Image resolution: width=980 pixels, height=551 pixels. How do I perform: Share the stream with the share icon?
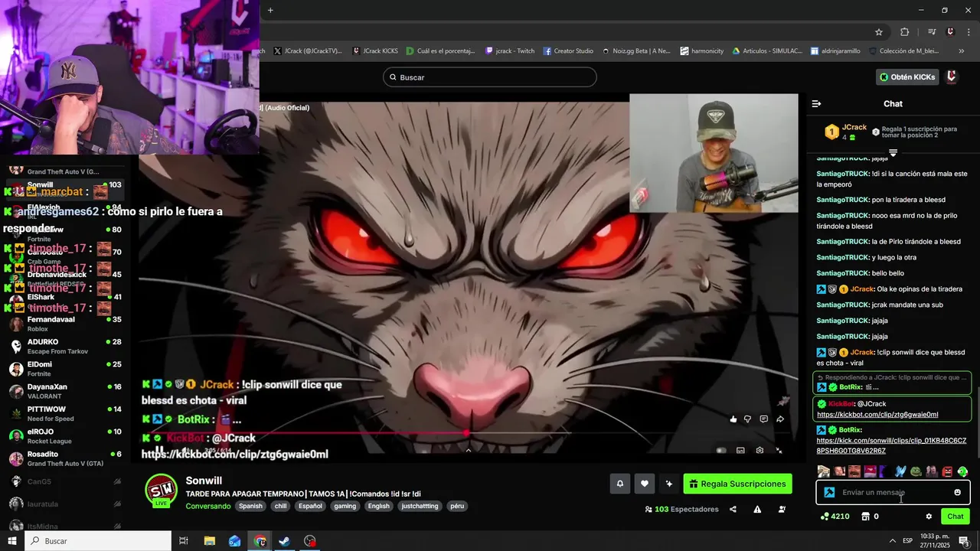point(733,510)
